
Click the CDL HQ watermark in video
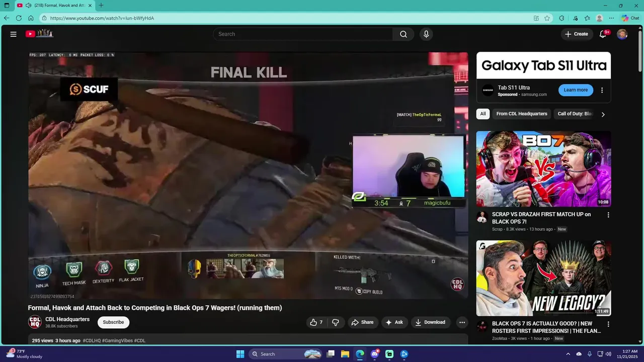[457, 285]
